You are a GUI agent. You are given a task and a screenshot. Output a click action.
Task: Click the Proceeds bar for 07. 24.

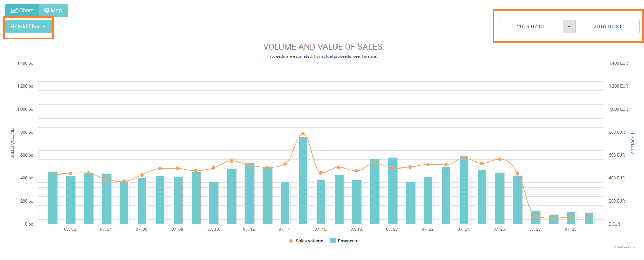[x=464, y=190]
